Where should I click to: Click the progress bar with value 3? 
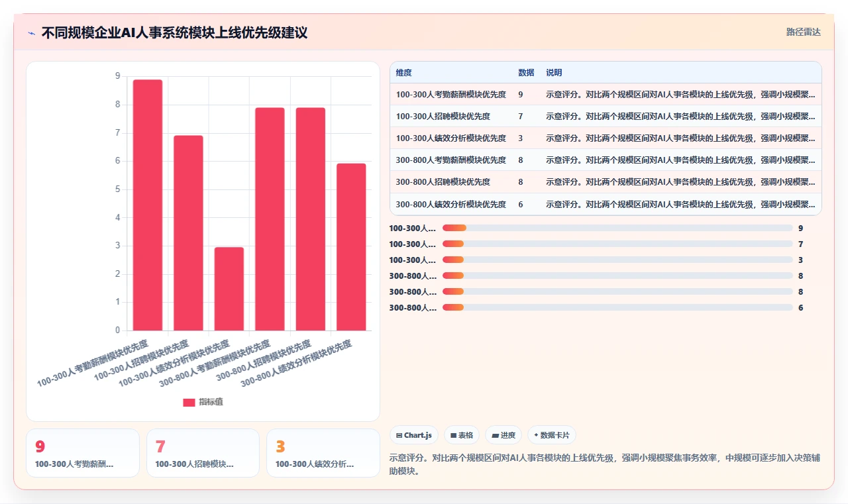[x=617, y=260]
